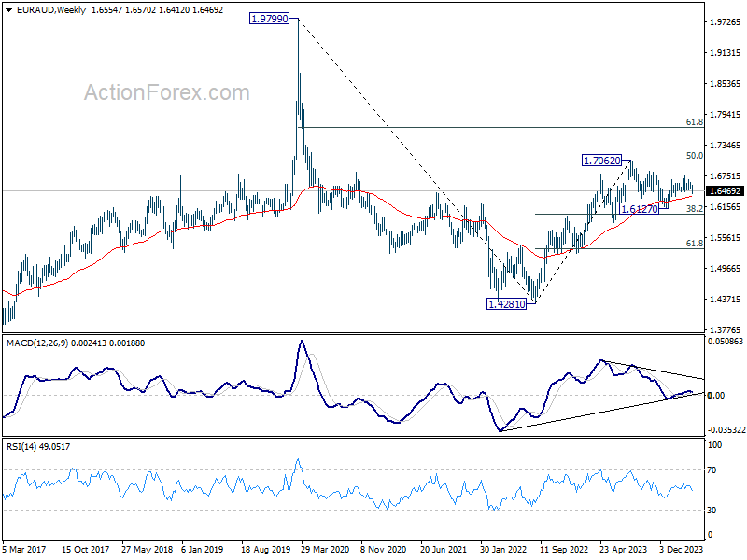Click the 1.85365 price axis value

pyautogui.click(x=726, y=83)
